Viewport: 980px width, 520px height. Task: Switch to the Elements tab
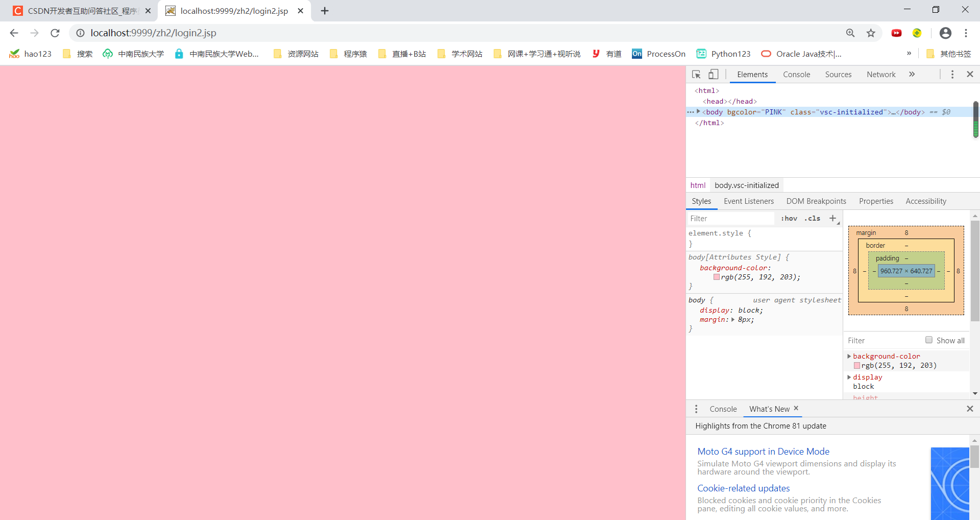752,74
